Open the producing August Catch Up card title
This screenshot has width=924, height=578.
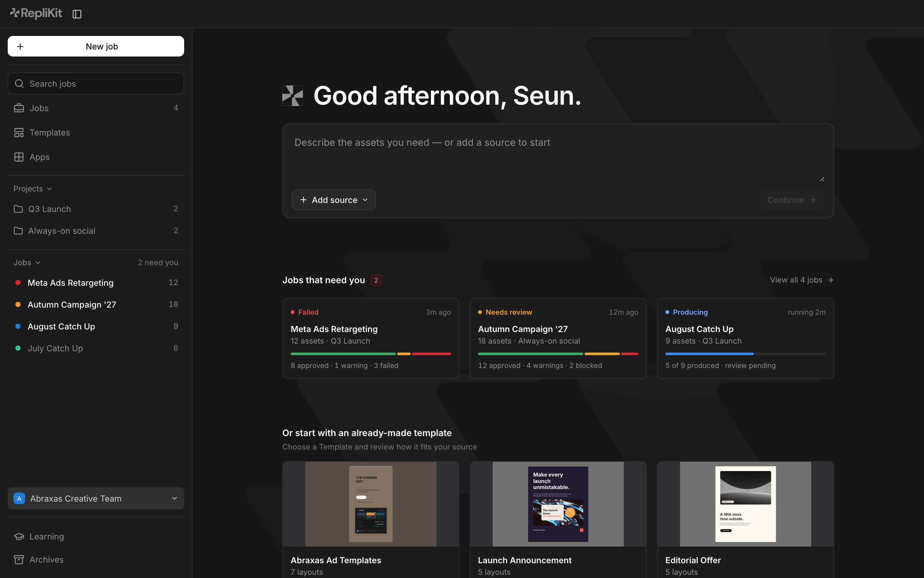click(x=699, y=329)
